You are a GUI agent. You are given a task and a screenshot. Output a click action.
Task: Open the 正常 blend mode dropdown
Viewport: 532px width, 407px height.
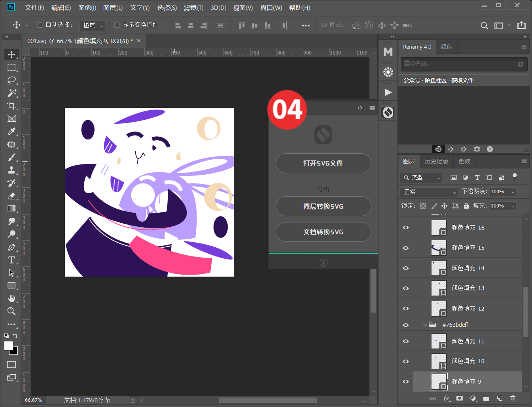429,192
